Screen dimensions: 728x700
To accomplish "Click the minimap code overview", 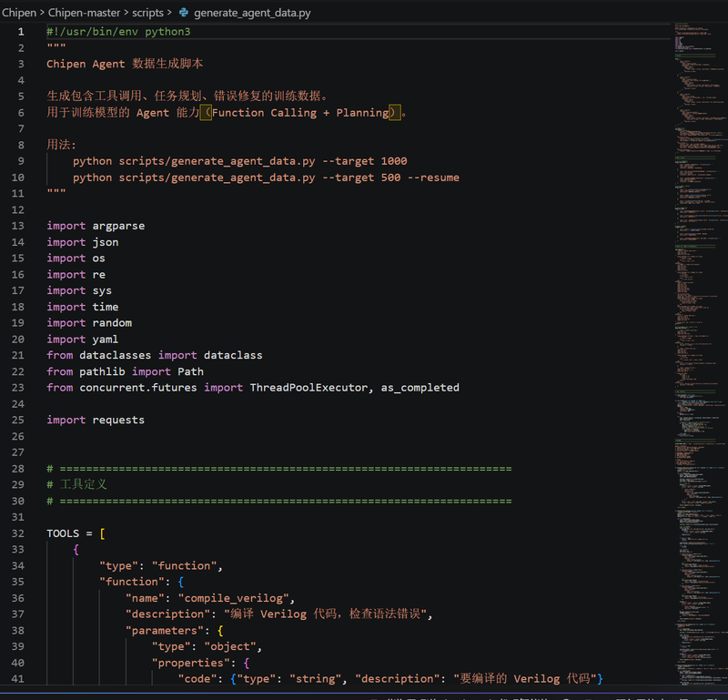I will (700, 353).
